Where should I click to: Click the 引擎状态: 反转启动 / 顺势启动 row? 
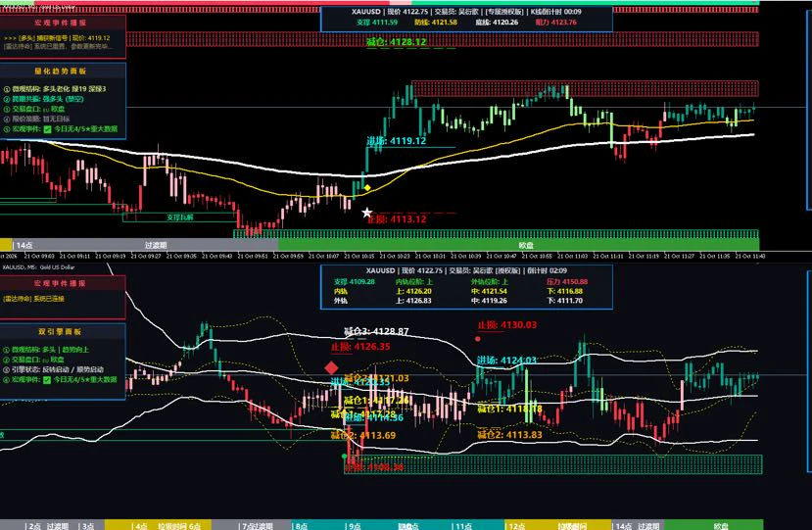tap(53, 370)
